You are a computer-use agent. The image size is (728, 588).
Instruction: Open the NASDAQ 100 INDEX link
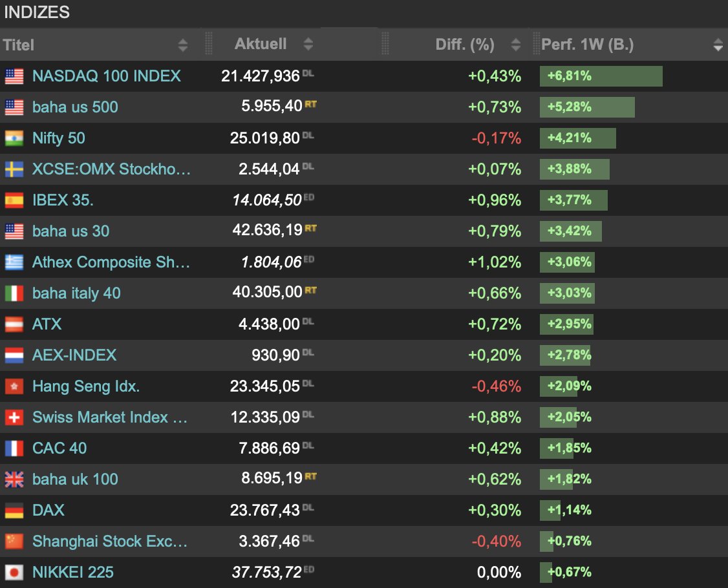click(x=106, y=76)
